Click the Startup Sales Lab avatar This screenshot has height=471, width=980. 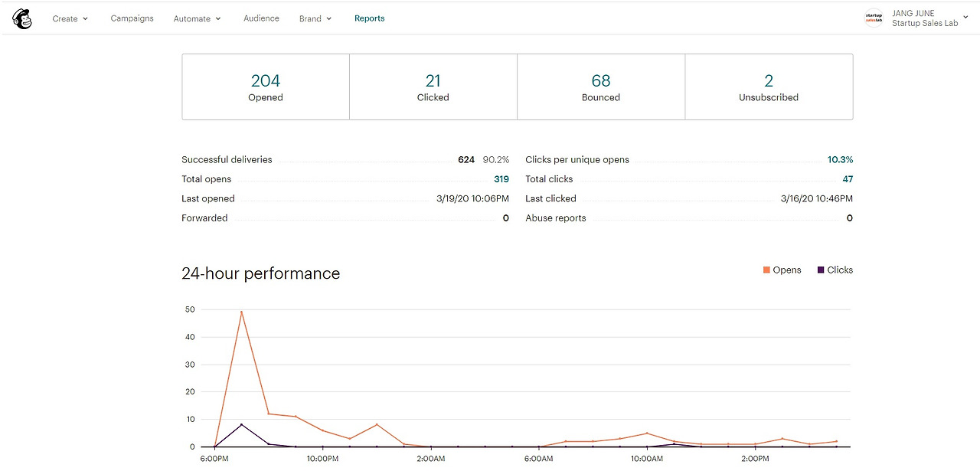pyautogui.click(x=874, y=18)
